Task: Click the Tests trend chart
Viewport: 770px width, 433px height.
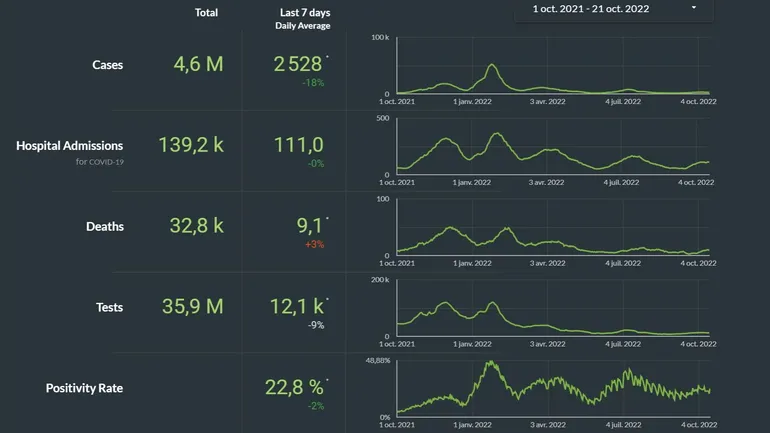Action: (555, 309)
